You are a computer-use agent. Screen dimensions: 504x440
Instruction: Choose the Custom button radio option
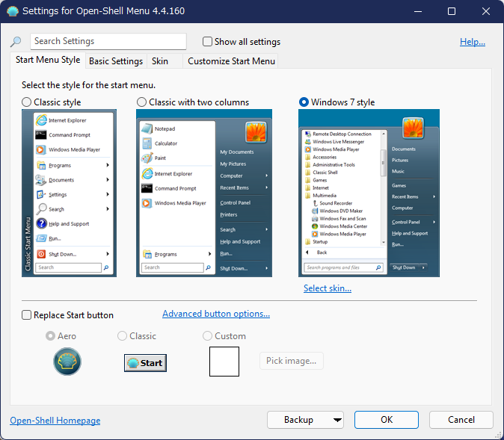pyautogui.click(x=207, y=336)
